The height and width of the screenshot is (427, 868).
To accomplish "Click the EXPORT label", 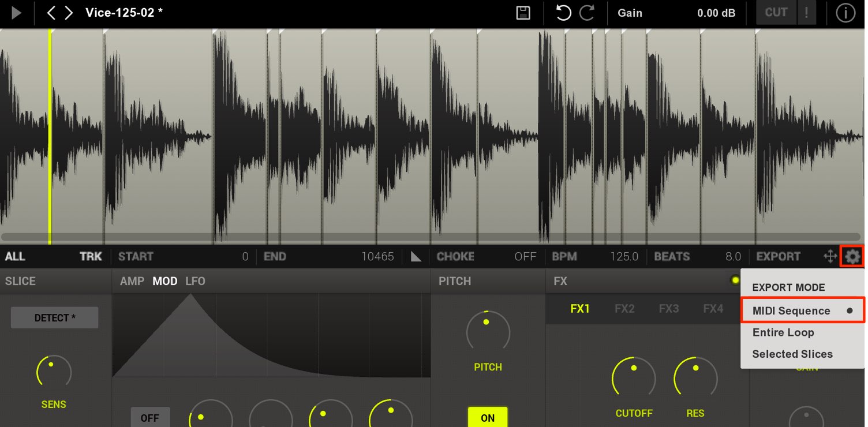I will click(x=779, y=257).
